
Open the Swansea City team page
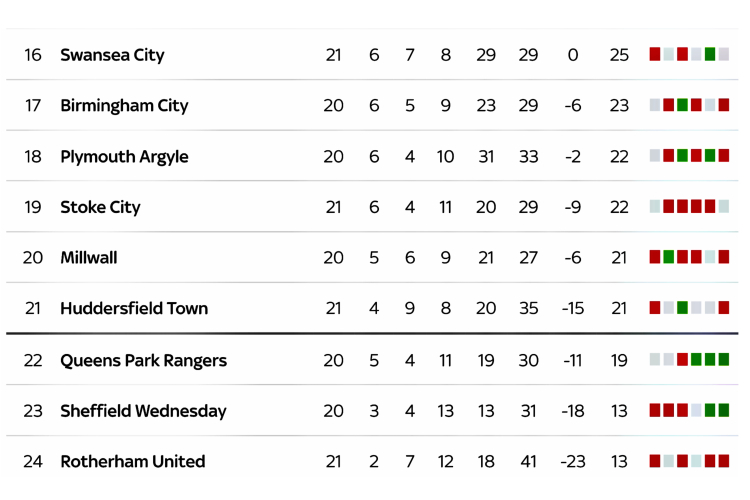[112, 55]
